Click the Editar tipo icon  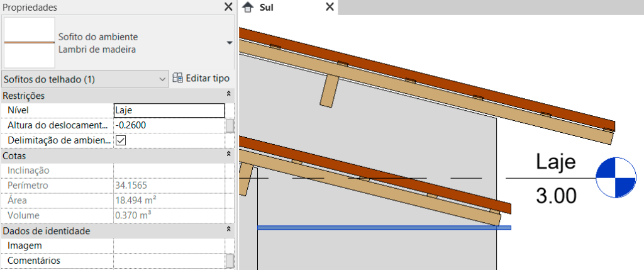[x=177, y=79]
